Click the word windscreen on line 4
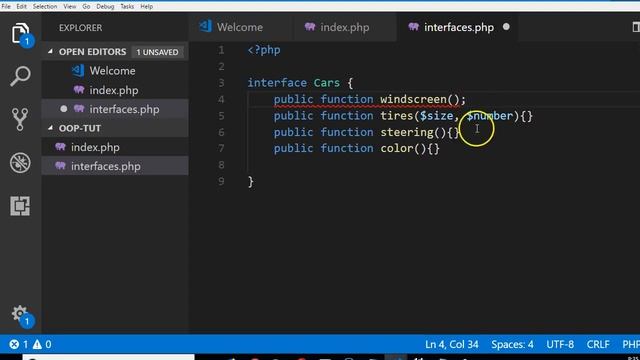This screenshot has height=360, width=640. coord(413,99)
